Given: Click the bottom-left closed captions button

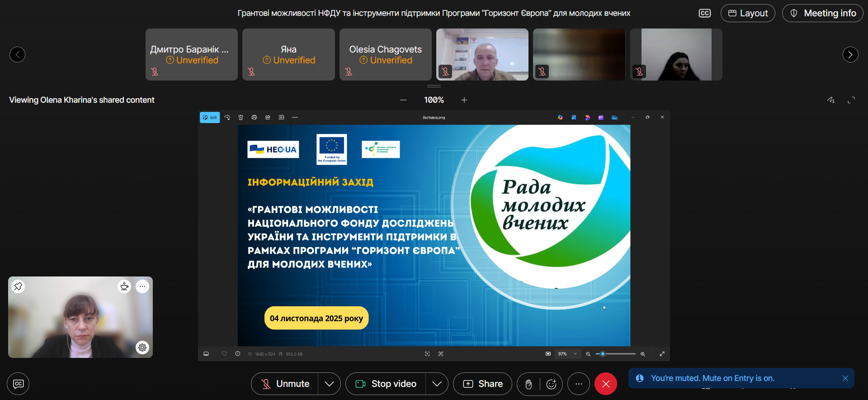Looking at the screenshot, I should (18, 384).
